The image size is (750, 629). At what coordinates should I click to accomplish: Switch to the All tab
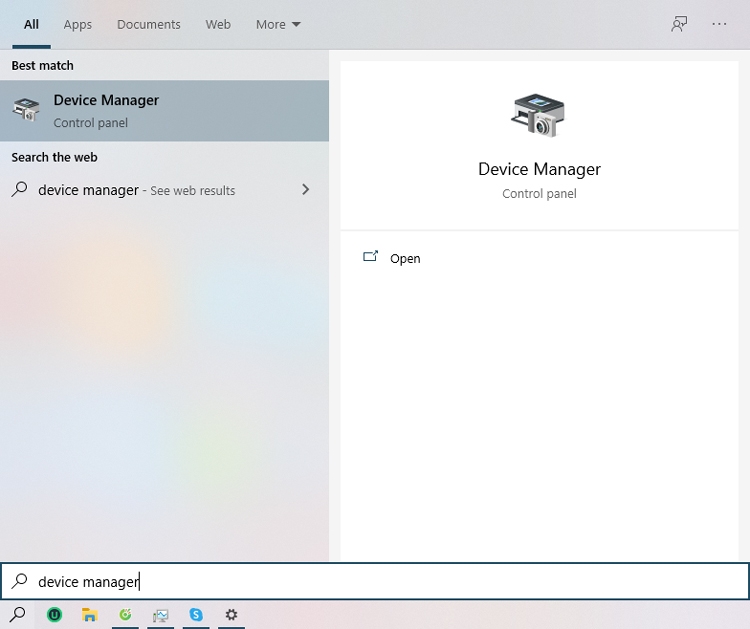32,24
